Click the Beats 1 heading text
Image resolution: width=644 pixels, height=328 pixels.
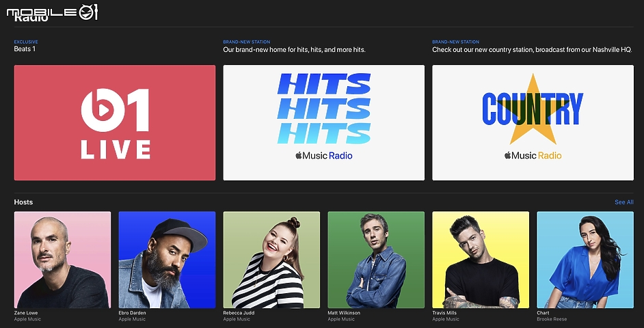click(x=25, y=49)
